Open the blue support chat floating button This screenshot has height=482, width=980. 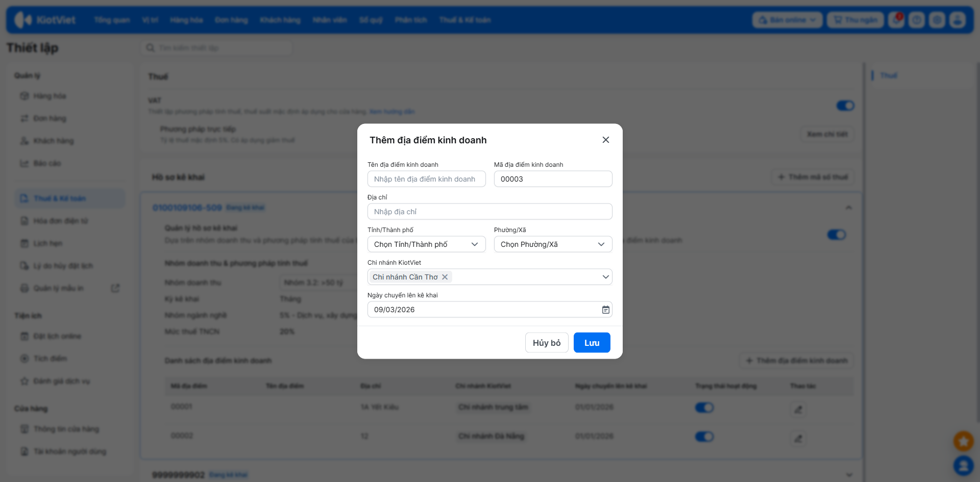[x=963, y=465]
